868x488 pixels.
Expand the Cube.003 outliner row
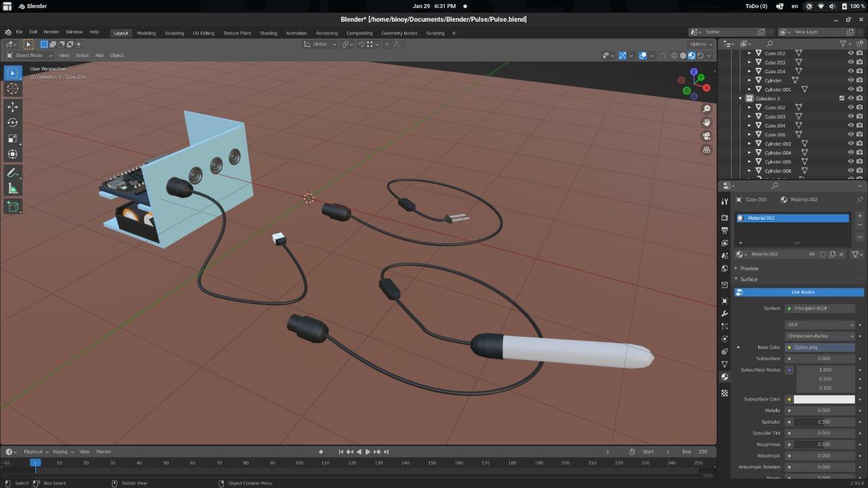(x=749, y=117)
